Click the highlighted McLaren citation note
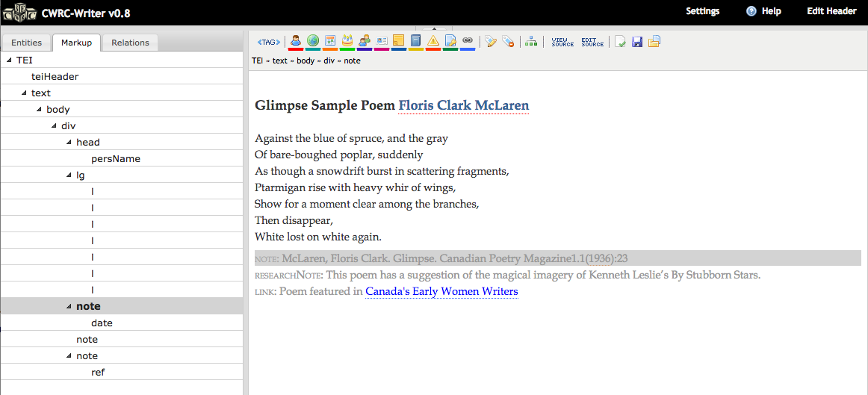 coord(557,258)
